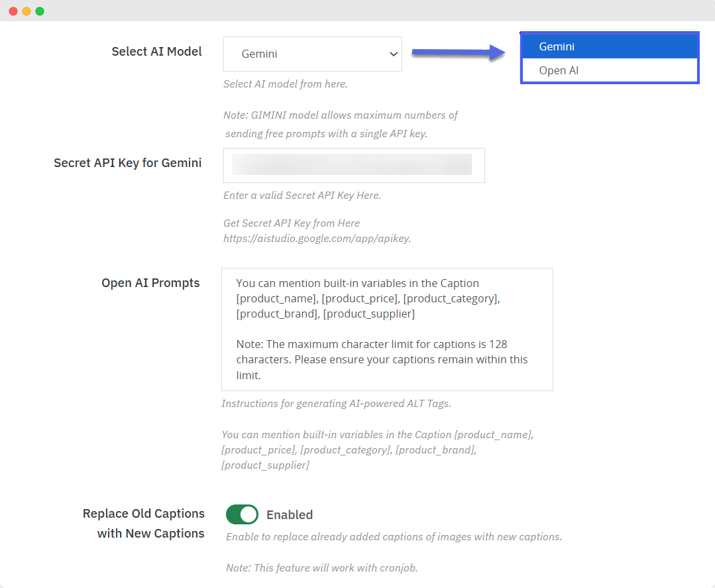Click the 'Get Secret API Key from Here' text
This screenshot has height=588, width=715.
point(292,223)
